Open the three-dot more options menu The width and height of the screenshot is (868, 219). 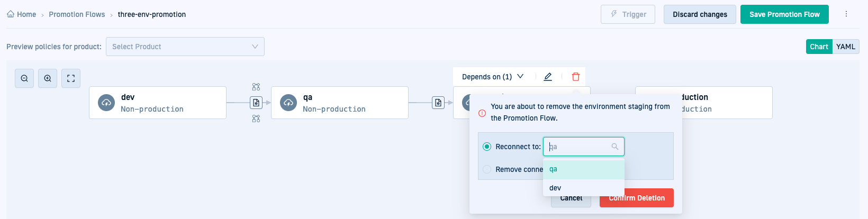(x=846, y=14)
